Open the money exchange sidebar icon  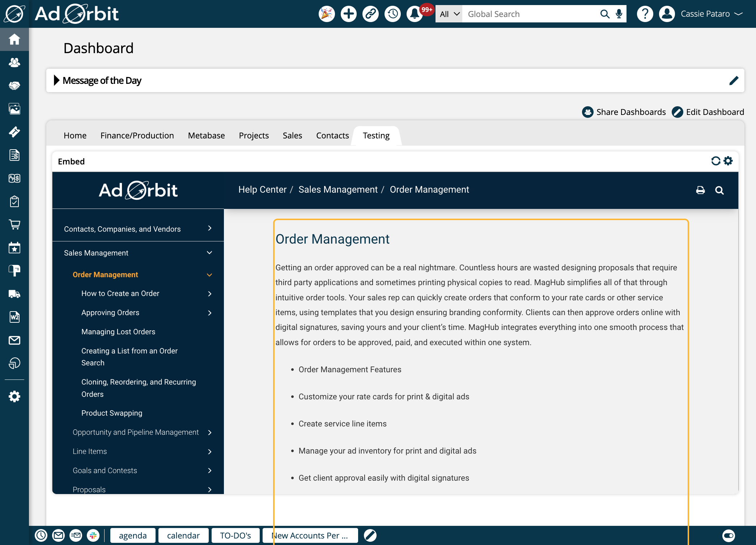coord(14,178)
